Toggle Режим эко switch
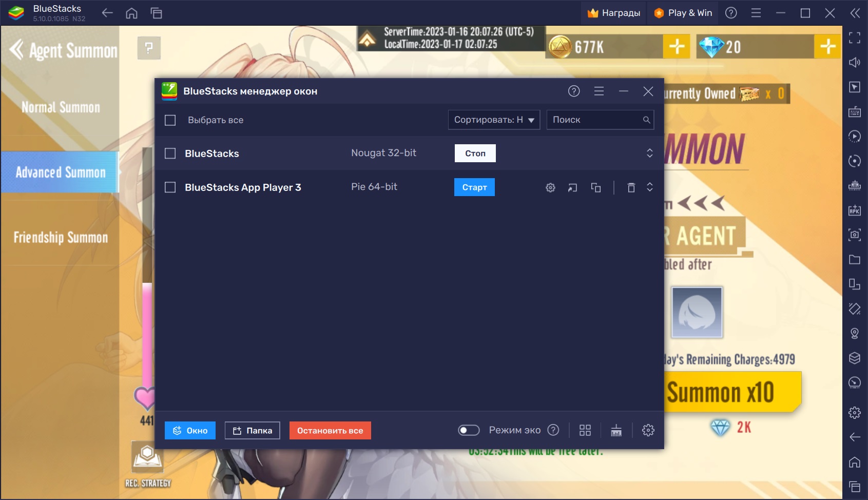Image resolution: width=868 pixels, height=500 pixels. [469, 430]
